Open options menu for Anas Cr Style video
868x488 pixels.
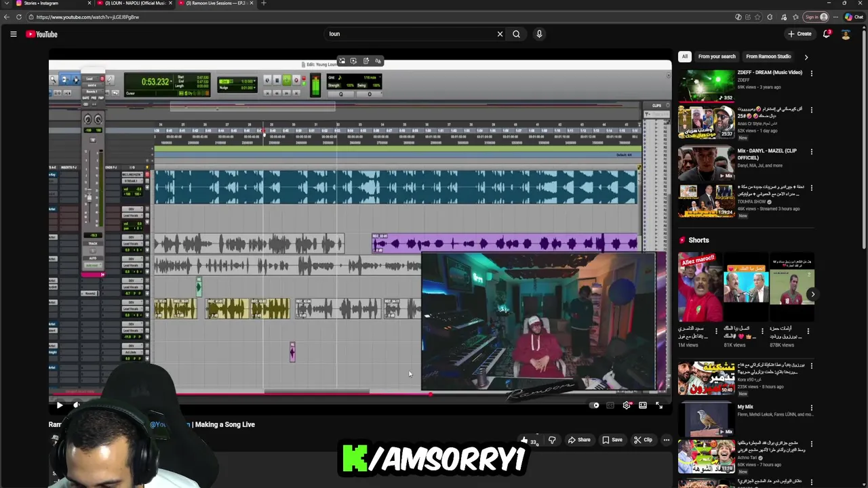click(811, 110)
